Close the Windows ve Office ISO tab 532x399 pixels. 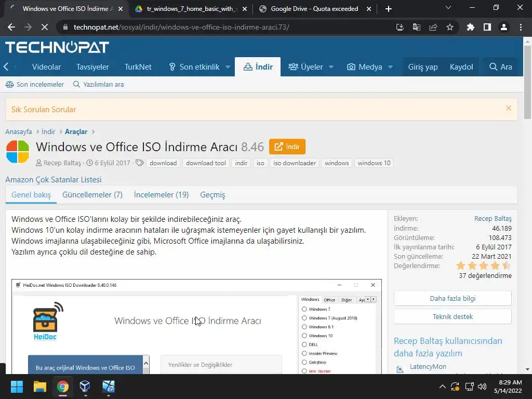pyautogui.click(x=121, y=9)
